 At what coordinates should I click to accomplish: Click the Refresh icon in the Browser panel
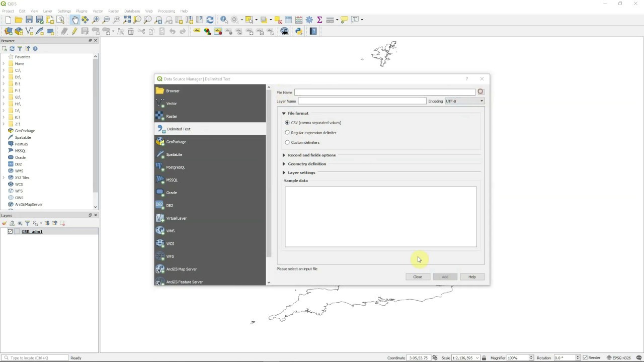click(12, 49)
